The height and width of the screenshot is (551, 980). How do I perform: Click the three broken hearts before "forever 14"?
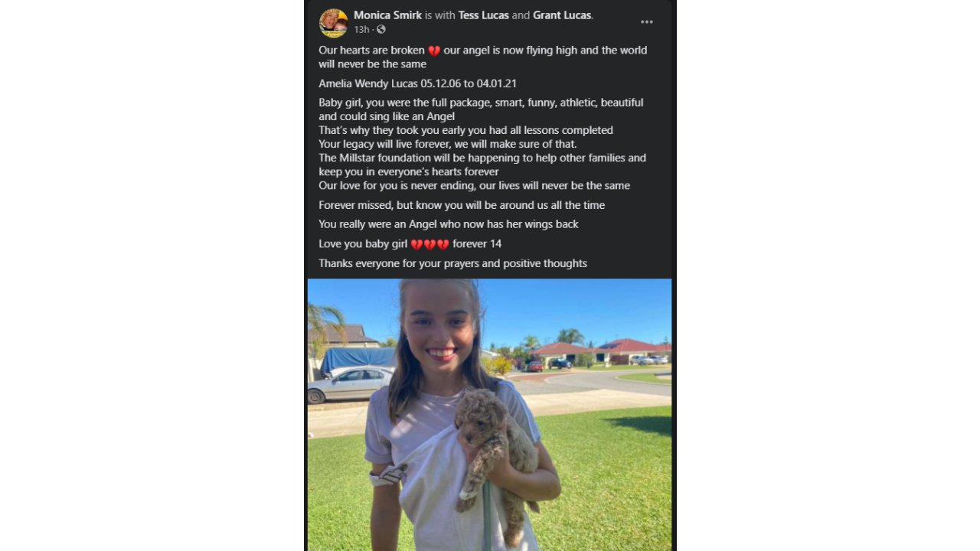pos(430,245)
